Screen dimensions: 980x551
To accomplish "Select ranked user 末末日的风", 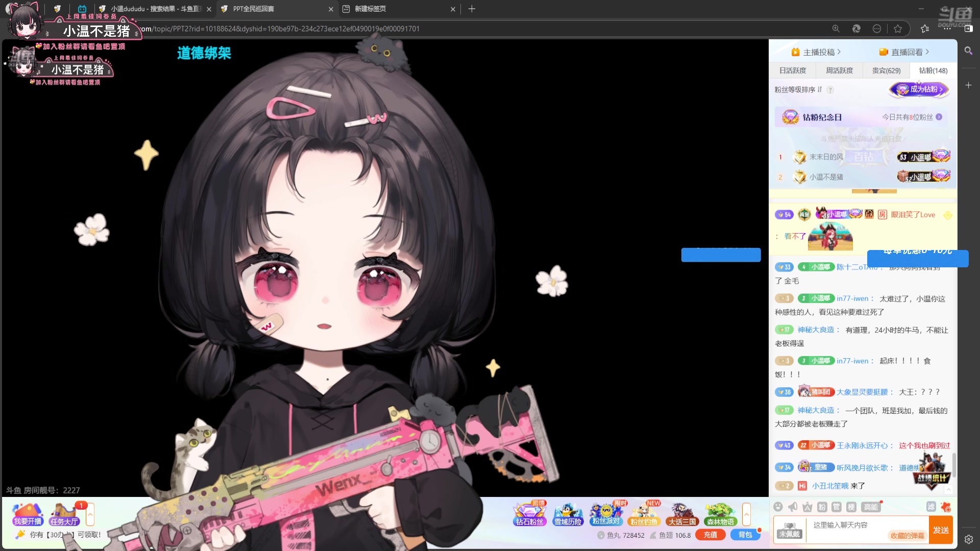I will coord(826,157).
